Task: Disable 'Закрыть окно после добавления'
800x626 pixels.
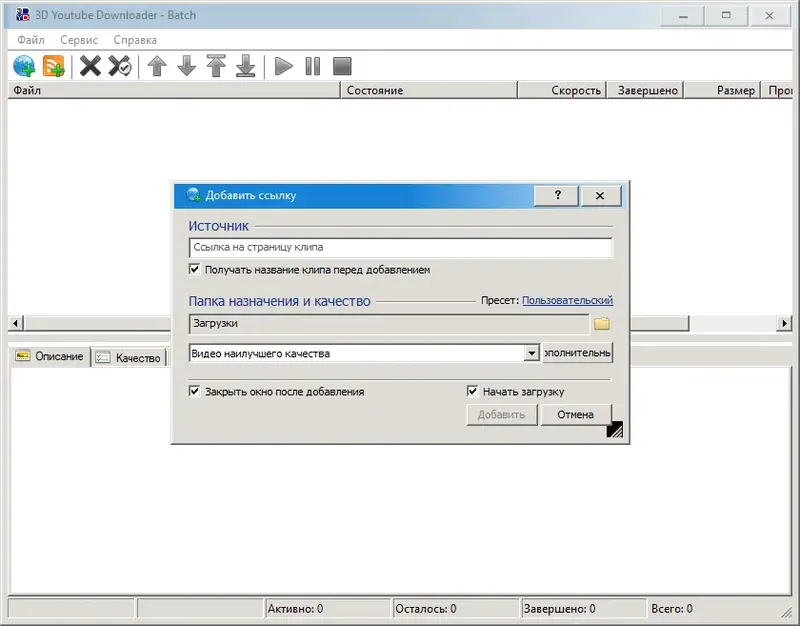Action: pos(192,391)
